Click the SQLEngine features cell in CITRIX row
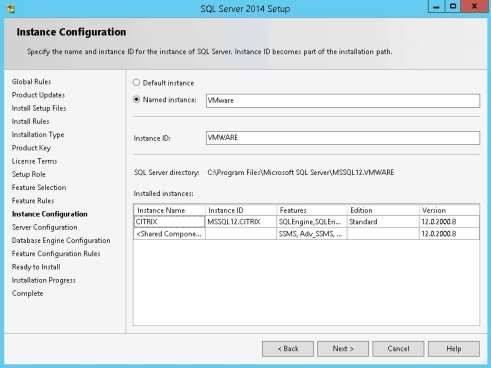 pos(311,222)
